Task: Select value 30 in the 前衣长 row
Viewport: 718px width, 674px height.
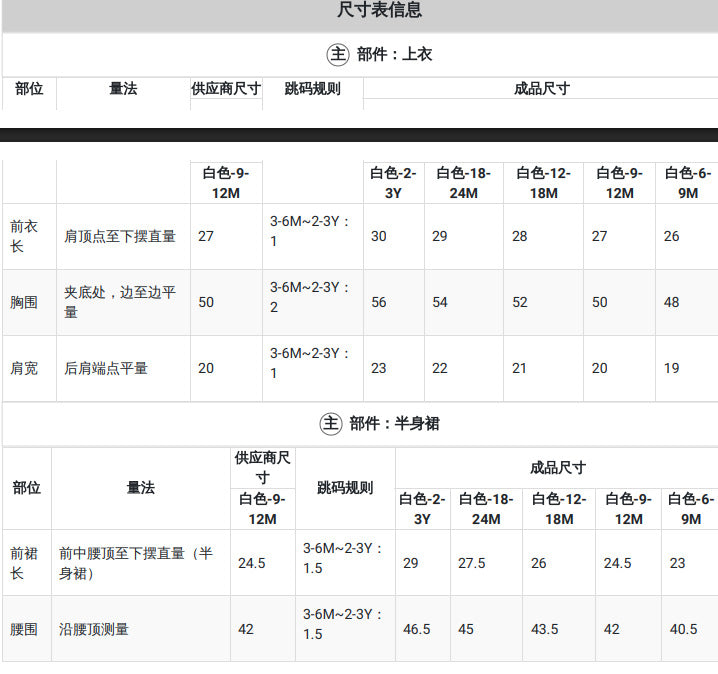Action: pyautogui.click(x=379, y=236)
